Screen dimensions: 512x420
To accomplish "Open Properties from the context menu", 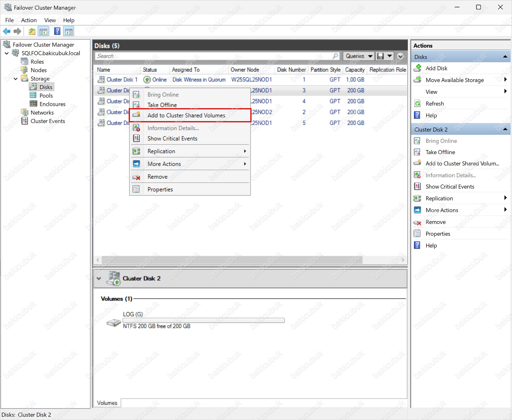I will click(x=160, y=189).
